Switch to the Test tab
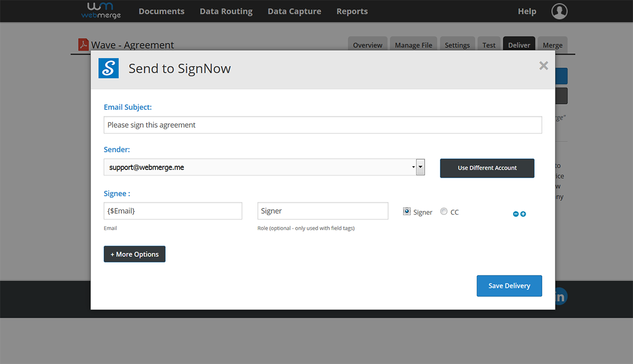The width and height of the screenshot is (633, 364). click(489, 45)
